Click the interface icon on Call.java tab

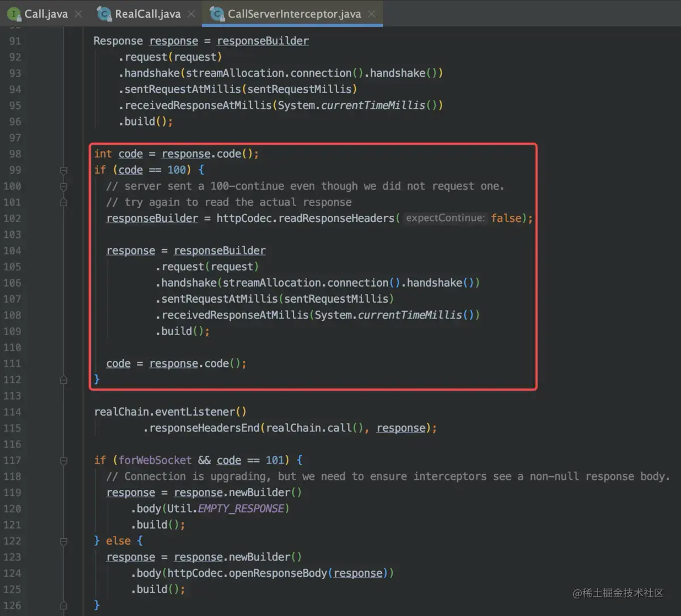click(x=15, y=14)
